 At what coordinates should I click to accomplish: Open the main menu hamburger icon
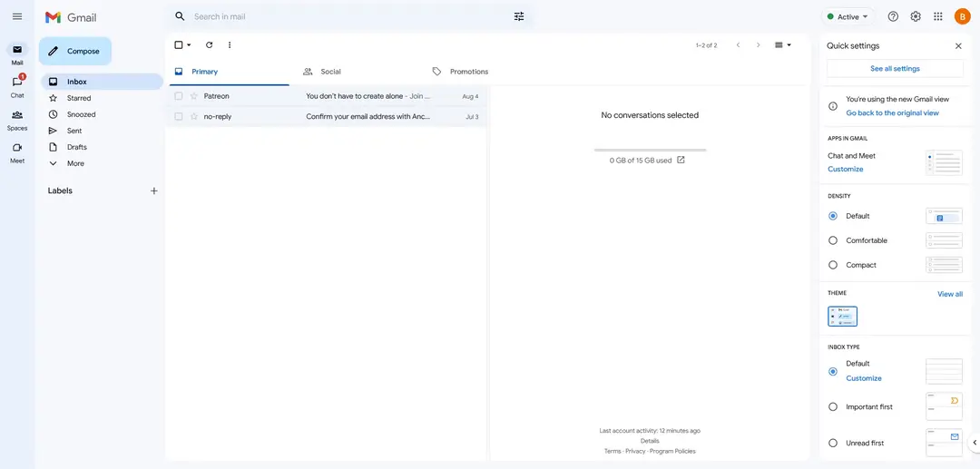(17, 16)
